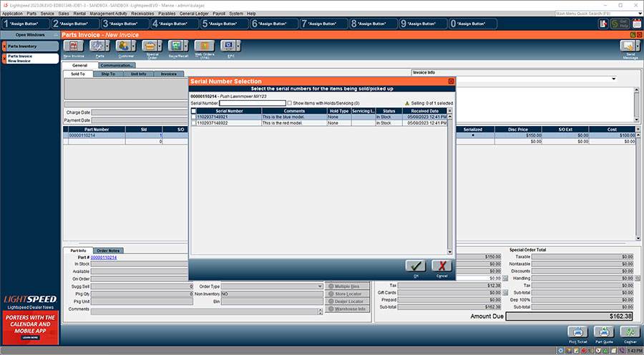Click the Pick Ticket printer icon

click(578, 331)
